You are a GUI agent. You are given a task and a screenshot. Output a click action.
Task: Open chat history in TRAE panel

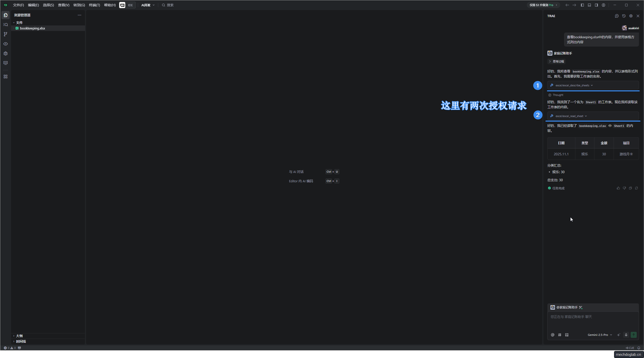[624, 16]
